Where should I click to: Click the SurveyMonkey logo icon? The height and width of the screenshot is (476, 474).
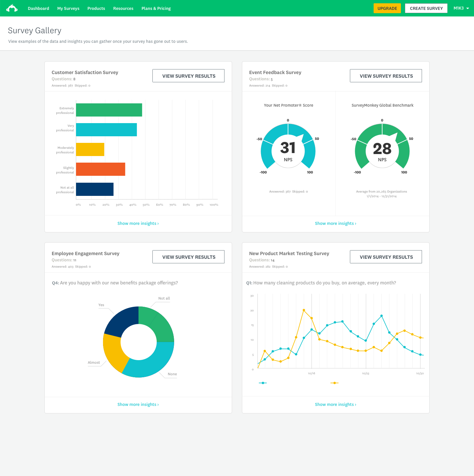(x=12, y=8)
